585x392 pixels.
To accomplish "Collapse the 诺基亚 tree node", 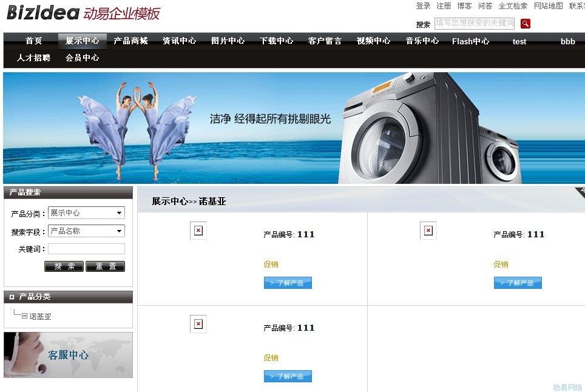I will tap(25, 316).
